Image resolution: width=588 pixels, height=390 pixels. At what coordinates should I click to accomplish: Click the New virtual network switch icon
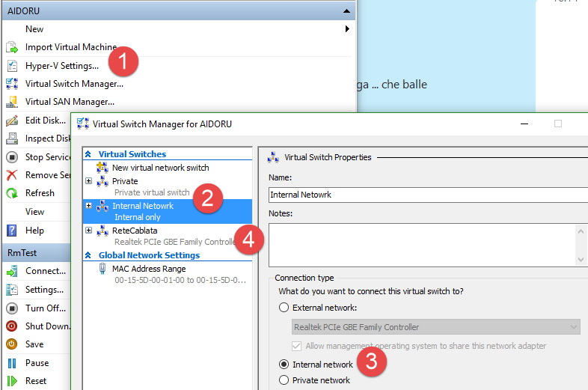[x=102, y=168]
